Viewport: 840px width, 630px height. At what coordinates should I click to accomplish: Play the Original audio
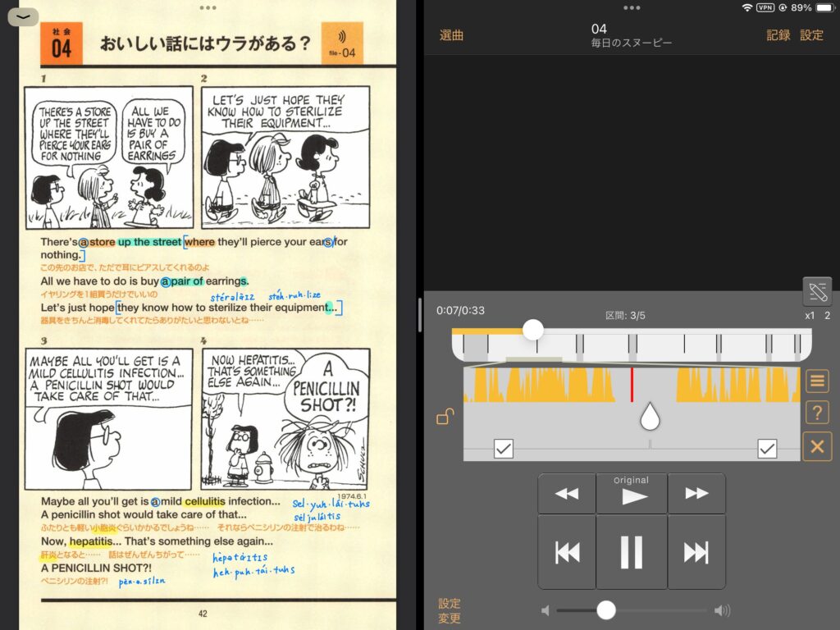click(632, 493)
